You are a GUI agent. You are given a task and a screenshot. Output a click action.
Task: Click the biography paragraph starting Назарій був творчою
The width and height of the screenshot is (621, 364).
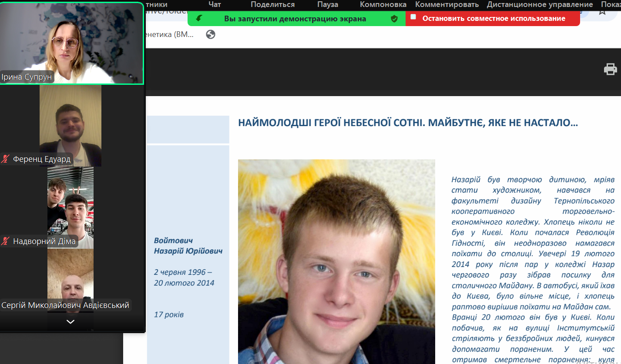coord(533,270)
